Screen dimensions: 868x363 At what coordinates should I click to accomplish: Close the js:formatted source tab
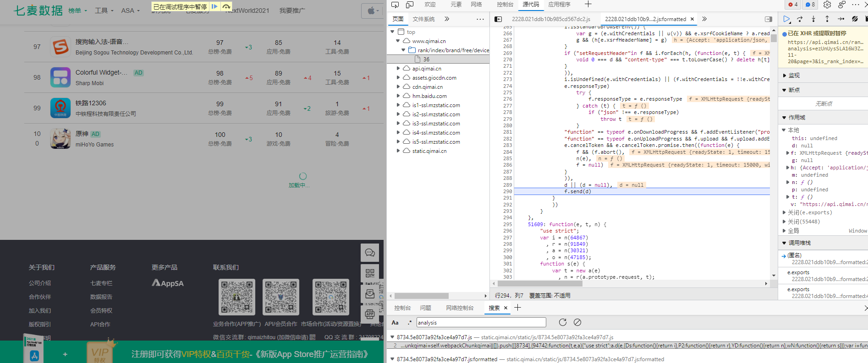click(692, 19)
